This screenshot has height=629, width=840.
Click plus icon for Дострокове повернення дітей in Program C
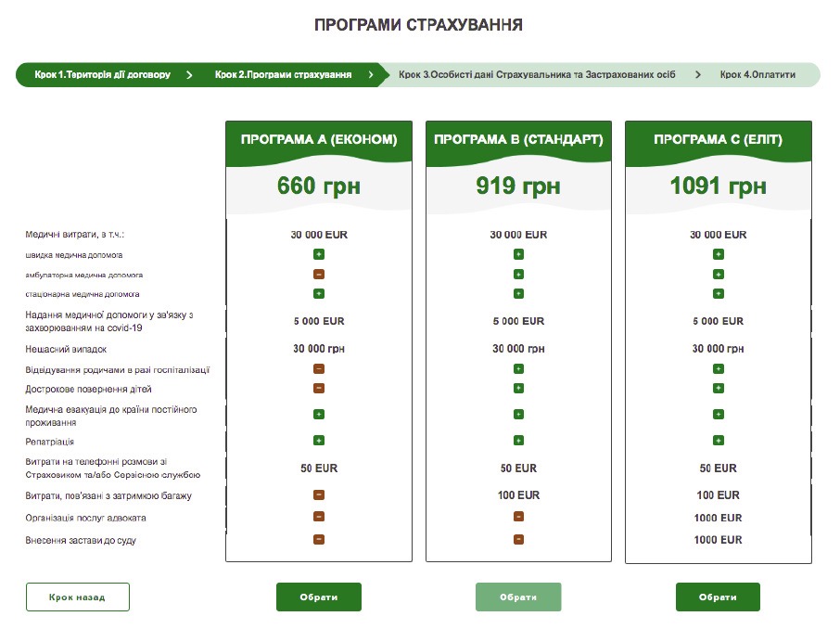tap(719, 388)
